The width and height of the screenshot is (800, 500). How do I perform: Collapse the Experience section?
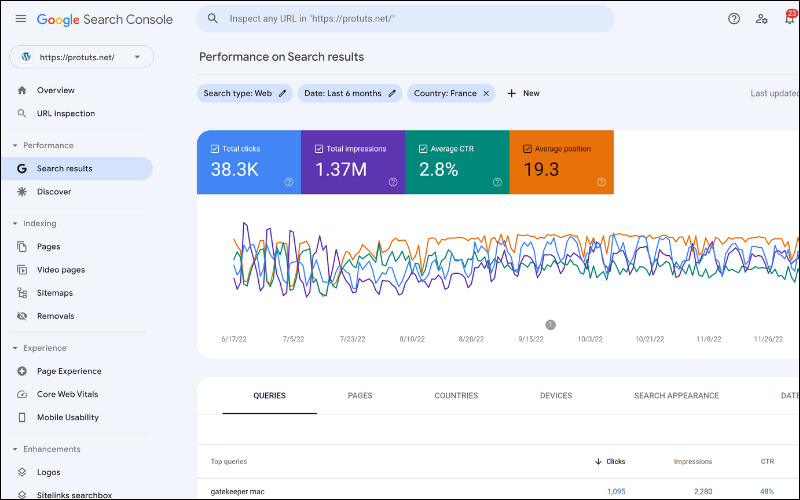15,348
